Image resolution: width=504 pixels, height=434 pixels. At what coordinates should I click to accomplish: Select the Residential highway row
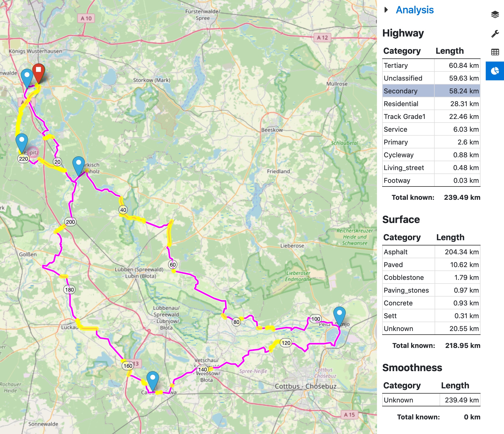431,104
